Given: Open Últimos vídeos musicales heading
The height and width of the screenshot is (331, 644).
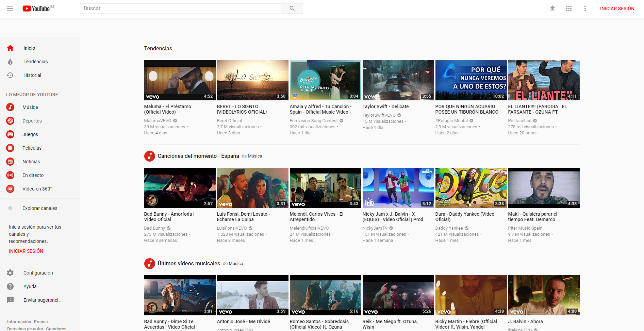Looking at the screenshot, I should tap(189, 264).
